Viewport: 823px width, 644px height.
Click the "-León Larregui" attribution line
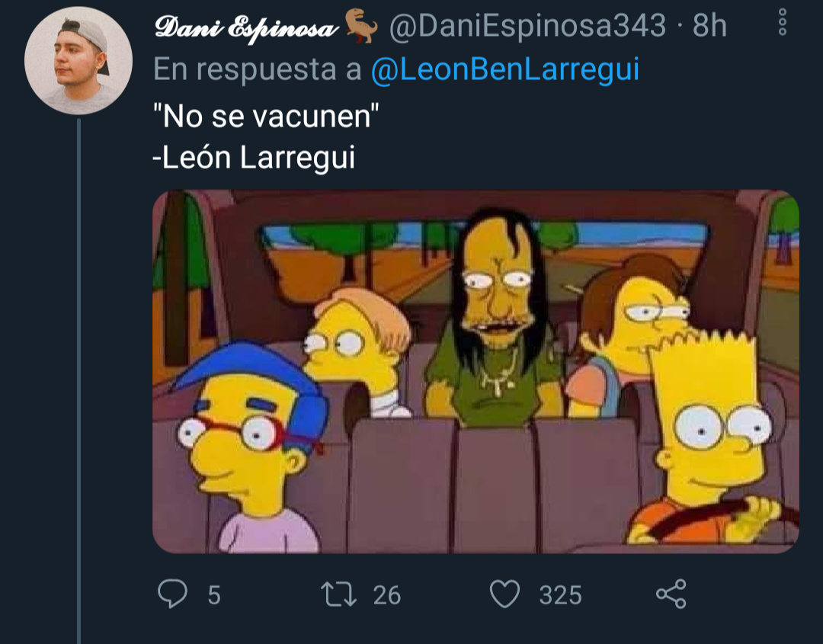254,157
